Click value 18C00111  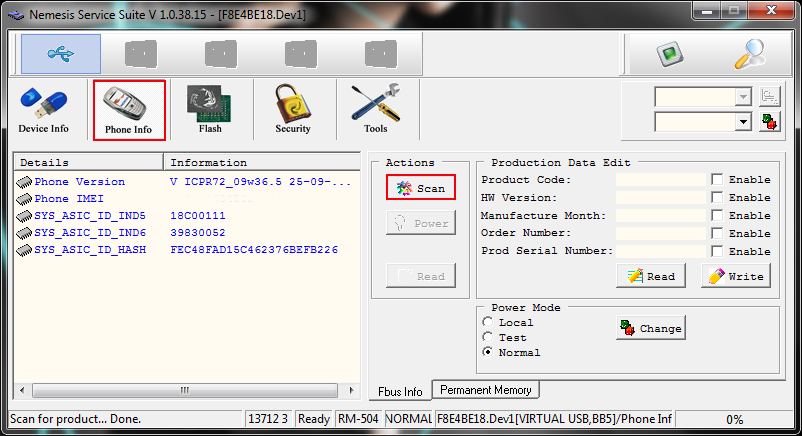tap(197, 216)
